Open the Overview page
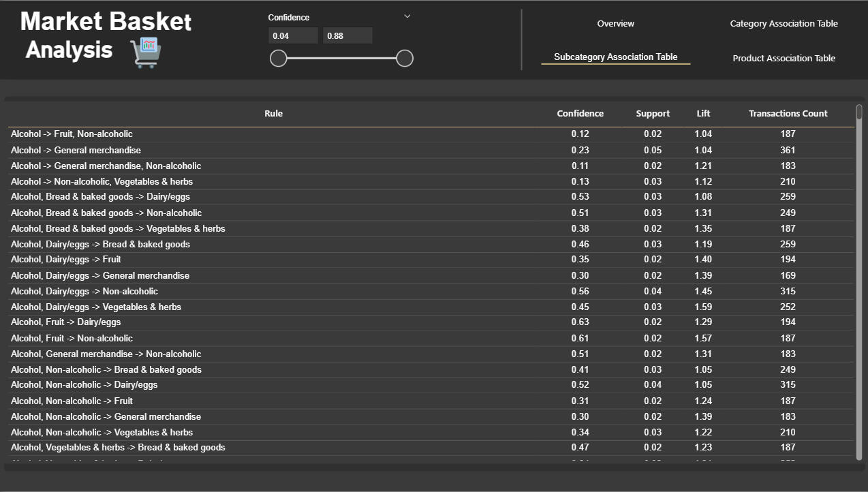868x492 pixels. tap(615, 24)
